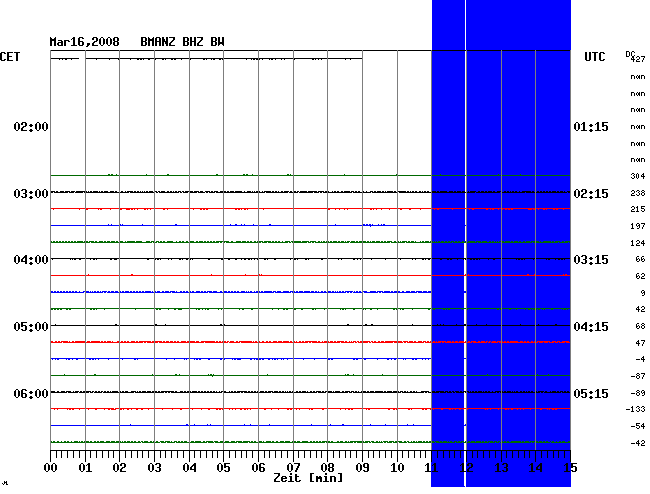Image resolution: width=650 pixels, height=494 pixels.
Task: Click the date label Mar16,2008
Action: tap(85, 42)
